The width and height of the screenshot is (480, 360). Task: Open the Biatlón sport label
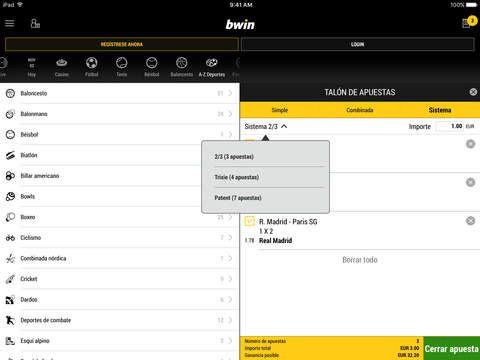(x=29, y=155)
